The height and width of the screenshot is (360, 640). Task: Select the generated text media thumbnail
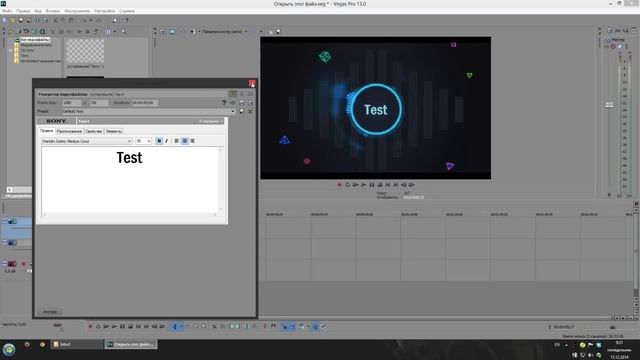pyautogui.click(x=85, y=50)
